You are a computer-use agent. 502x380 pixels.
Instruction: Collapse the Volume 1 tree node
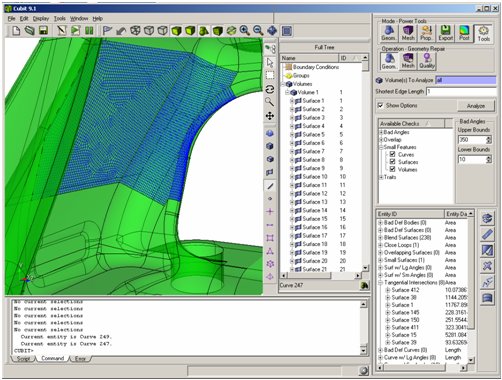coord(287,92)
